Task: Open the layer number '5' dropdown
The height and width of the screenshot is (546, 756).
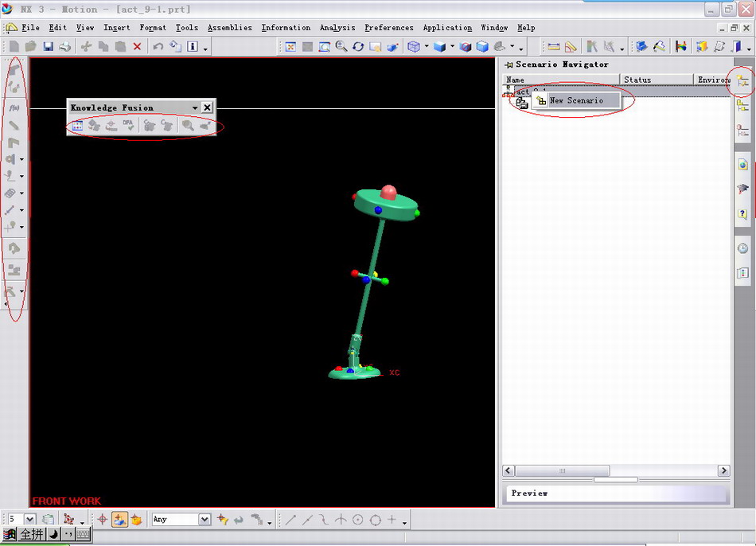Action: point(30,520)
